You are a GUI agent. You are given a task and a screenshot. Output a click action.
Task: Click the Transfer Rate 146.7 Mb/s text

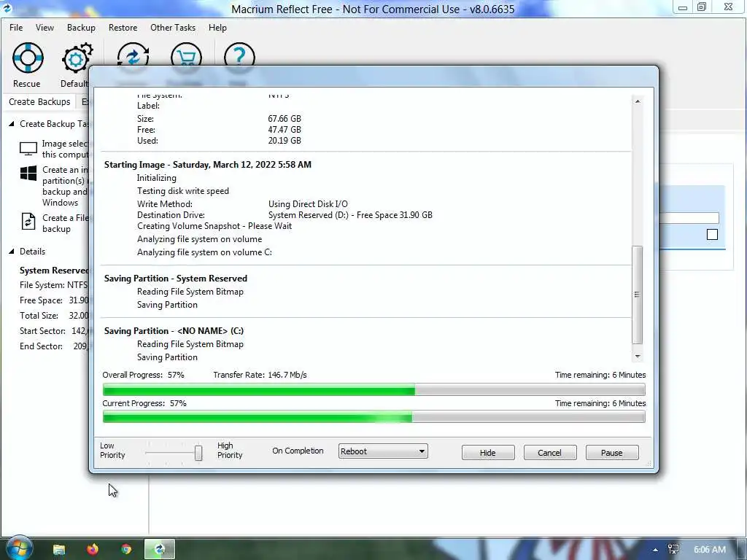click(260, 375)
